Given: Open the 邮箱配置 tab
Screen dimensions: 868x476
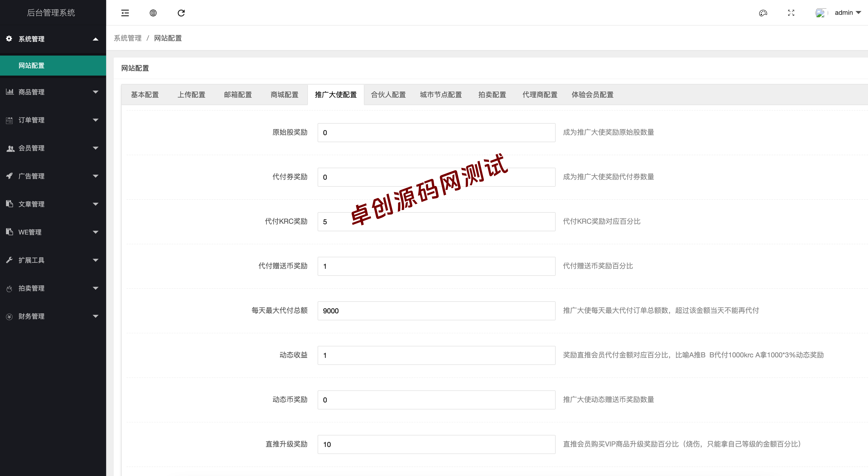Looking at the screenshot, I should 238,95.
